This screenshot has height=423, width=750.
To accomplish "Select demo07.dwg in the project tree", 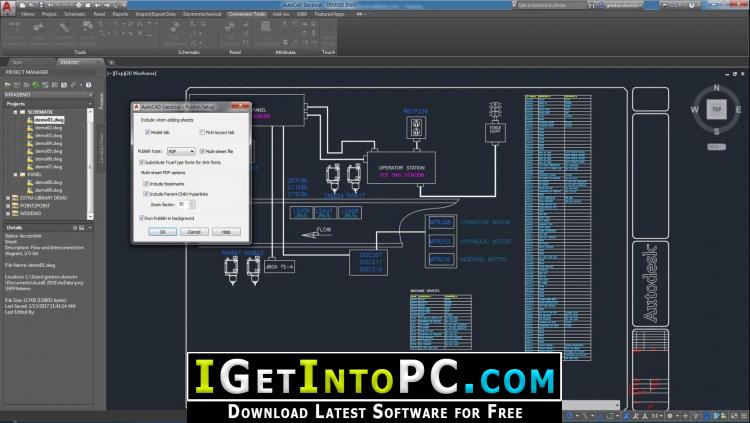I will click(48, 167).
